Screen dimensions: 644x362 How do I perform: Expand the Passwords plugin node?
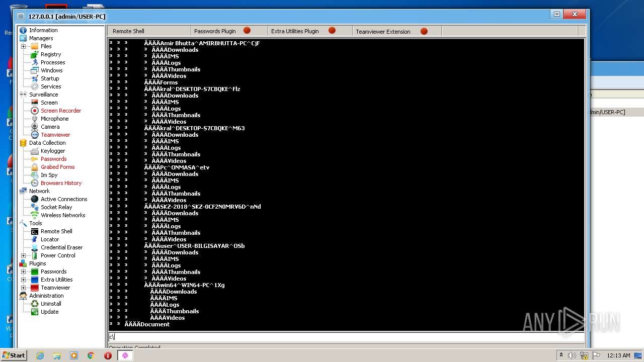point(23,271)
